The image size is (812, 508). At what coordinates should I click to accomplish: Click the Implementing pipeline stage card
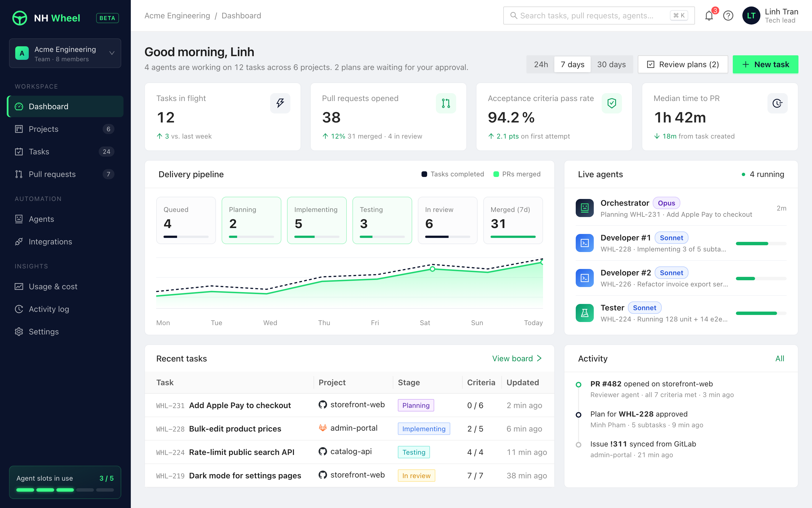(x=317, y=220)
